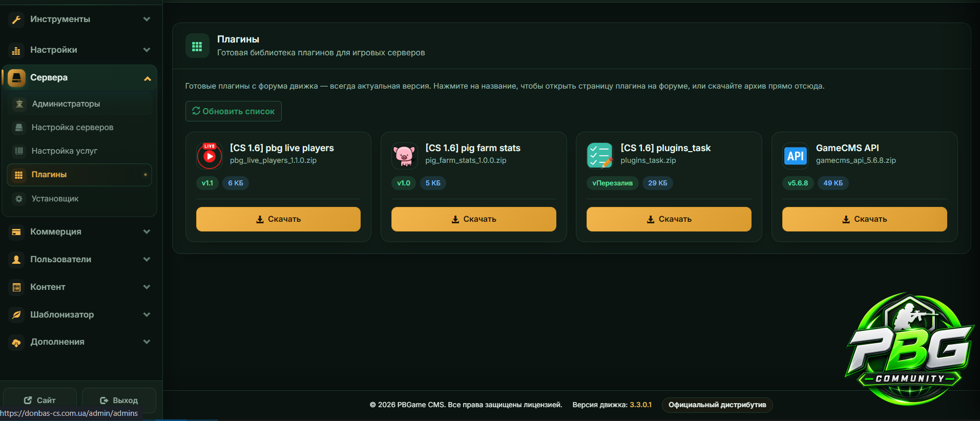Image resolution: width=980 pixels, height=421 pixels.
Task: Click the Сервера server icon in sidebar
Action: [x=16, y=78]
